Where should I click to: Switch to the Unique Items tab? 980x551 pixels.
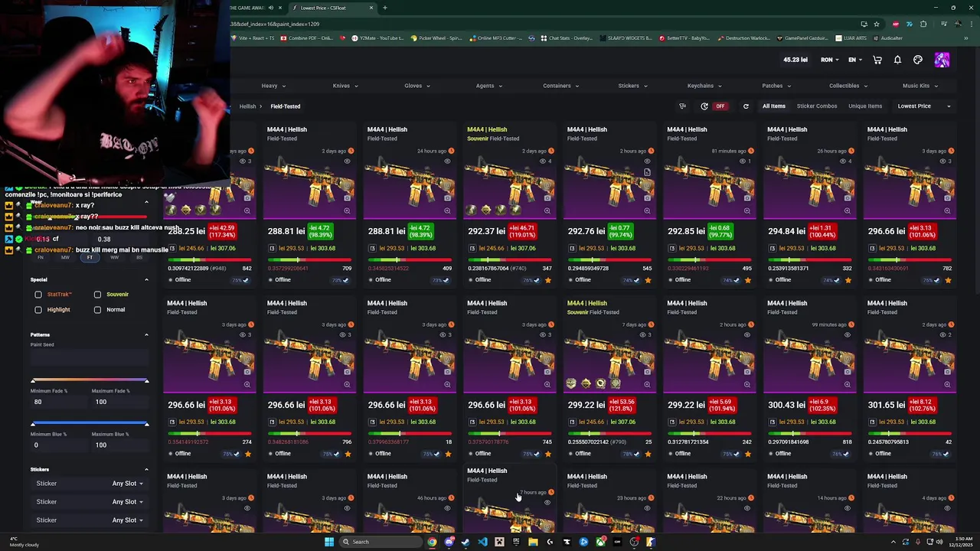pyautogui.click(x=865, y=106)
